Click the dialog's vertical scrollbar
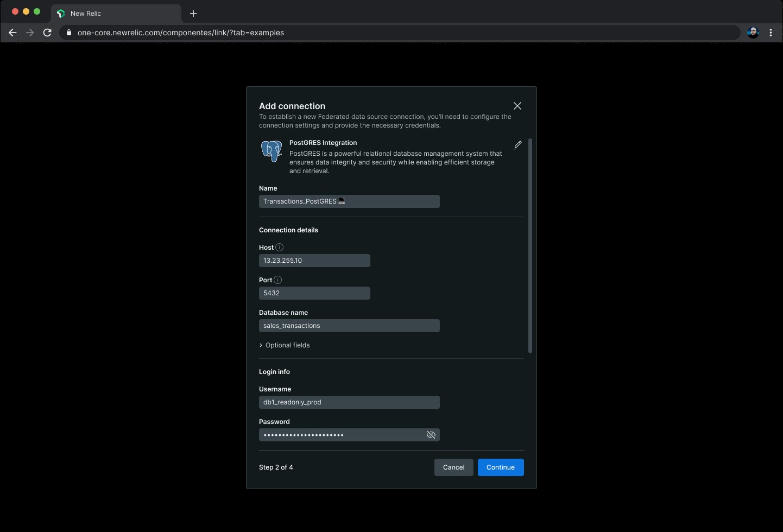The width and height of the screenshot is (783, 532). click(531, 246)
